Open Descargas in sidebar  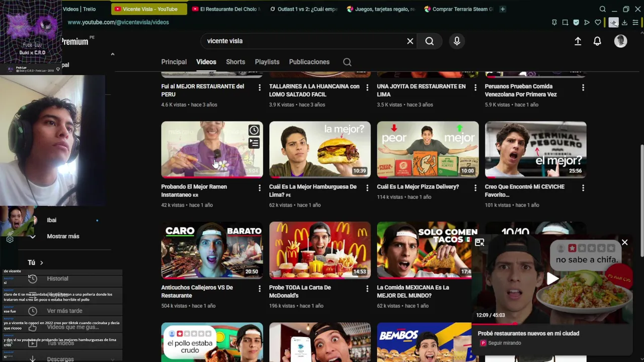click(60, 359)
